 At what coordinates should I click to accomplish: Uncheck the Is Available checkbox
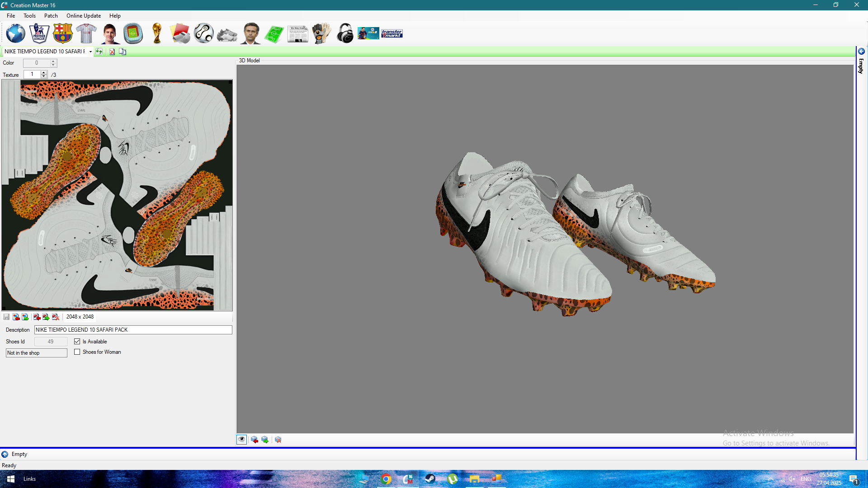tap(77, 342)
